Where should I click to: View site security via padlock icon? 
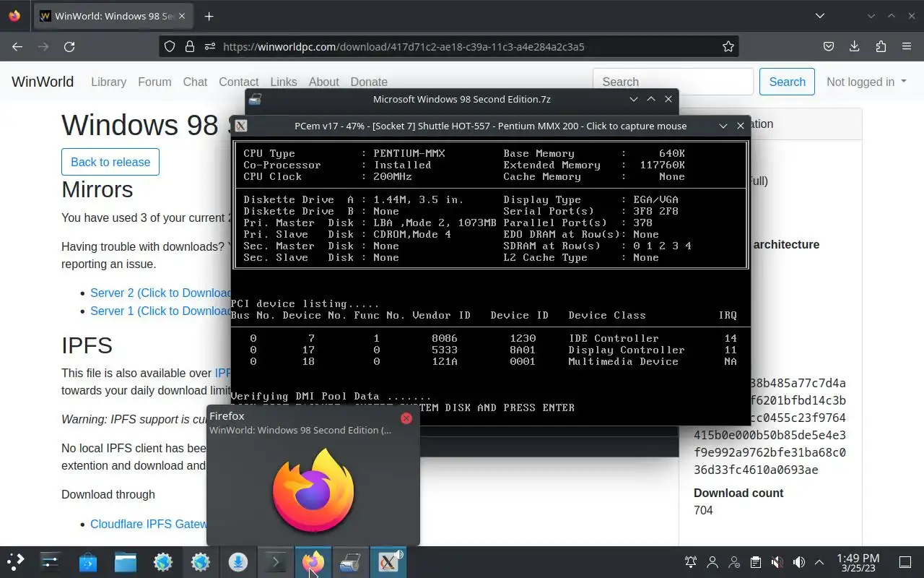pyautogui.click(x=190, y=46)
